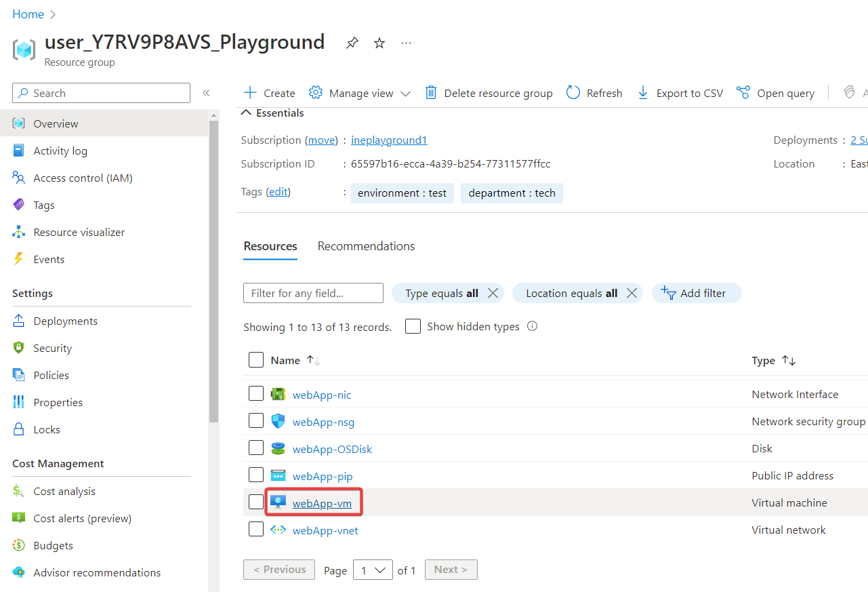Click the Filter for any field input
This screenshot has width=868, height=592.
313,293
